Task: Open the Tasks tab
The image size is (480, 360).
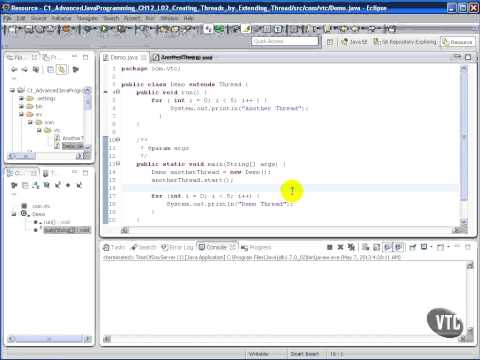Action: coord(115,247)
